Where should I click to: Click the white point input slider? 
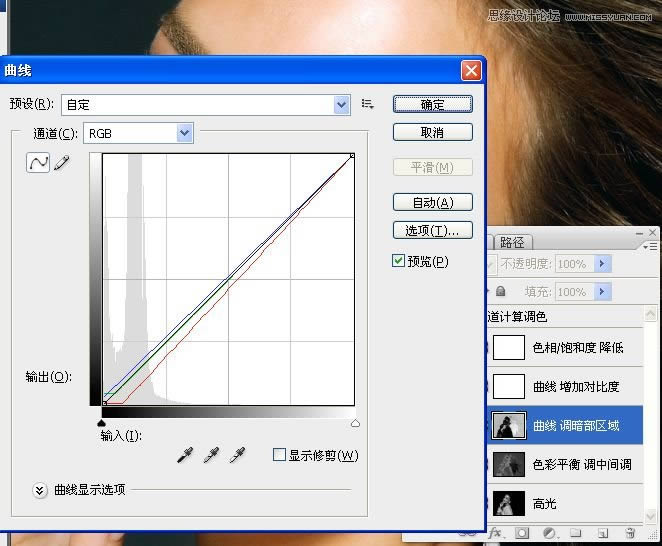coord(354,424)
